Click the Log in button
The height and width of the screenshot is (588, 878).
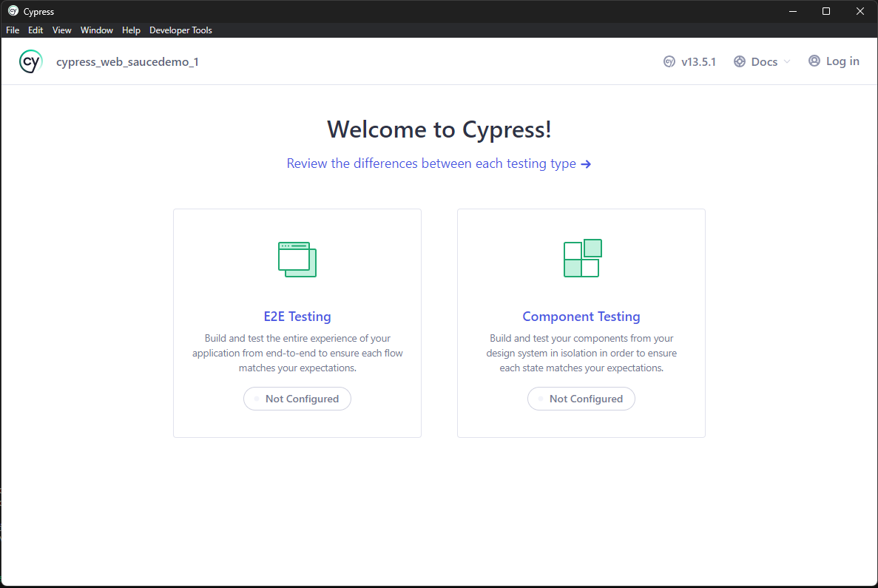coord(841,61)
